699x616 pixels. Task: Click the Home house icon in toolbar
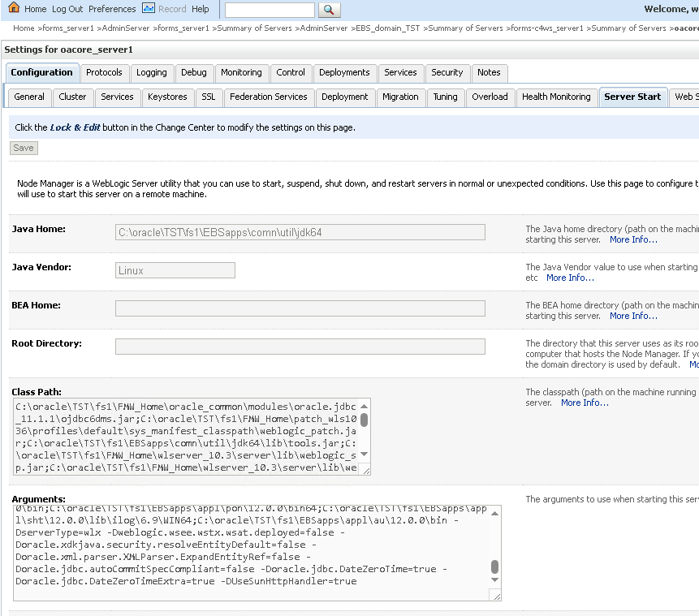(x=14, y=8)
